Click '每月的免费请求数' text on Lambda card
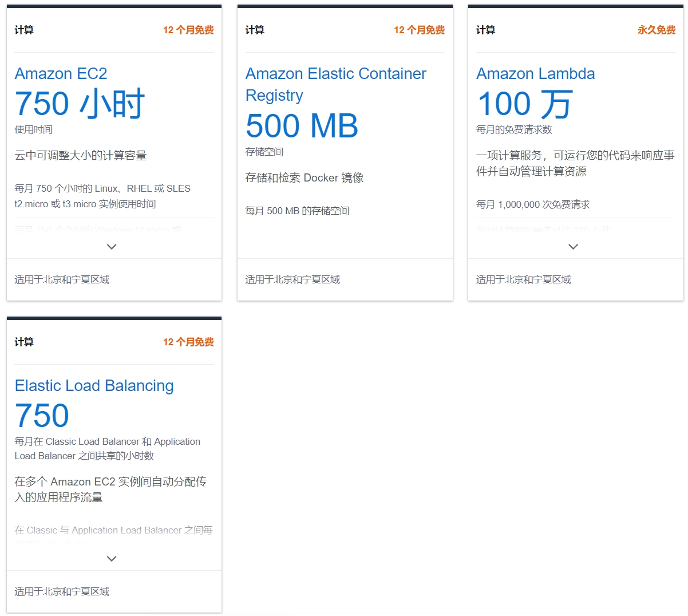Screen dimensions: 688x616 click(x=514, y=130)
